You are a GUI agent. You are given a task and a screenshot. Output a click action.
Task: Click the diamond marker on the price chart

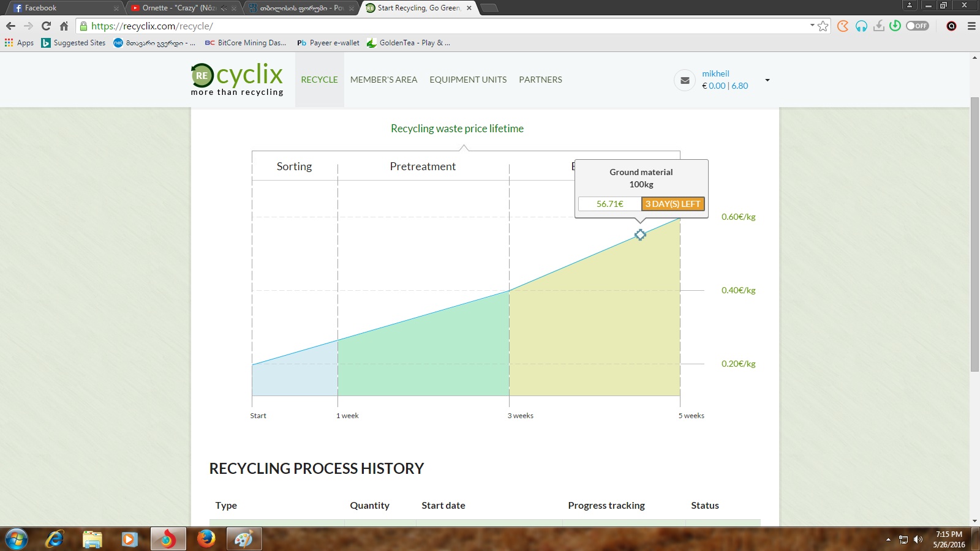coord(640,234)
